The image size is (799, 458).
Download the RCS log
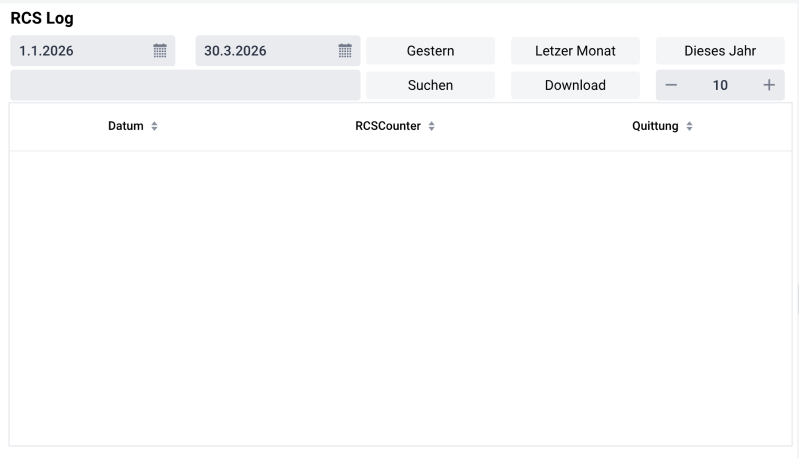pos(575,86)
